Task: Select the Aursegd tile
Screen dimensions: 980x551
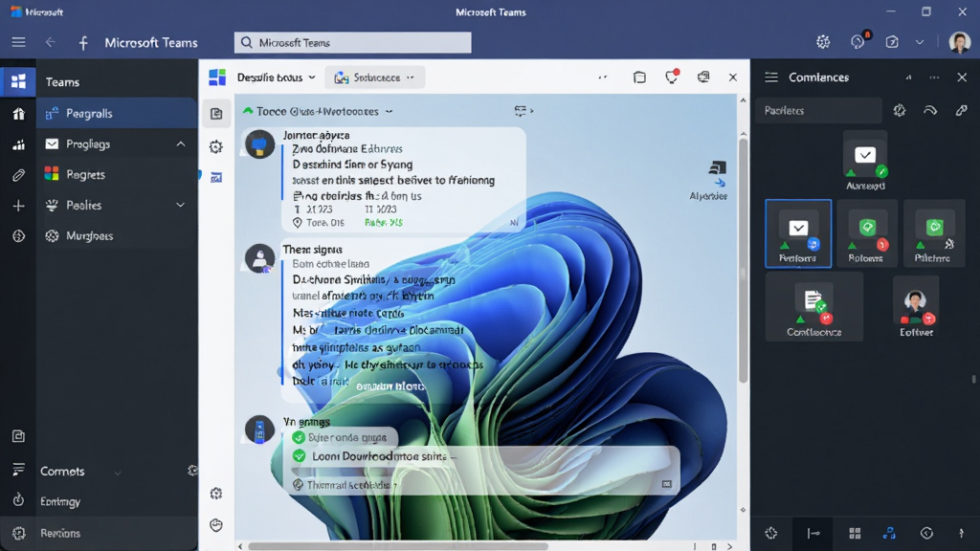Action: 865,161
